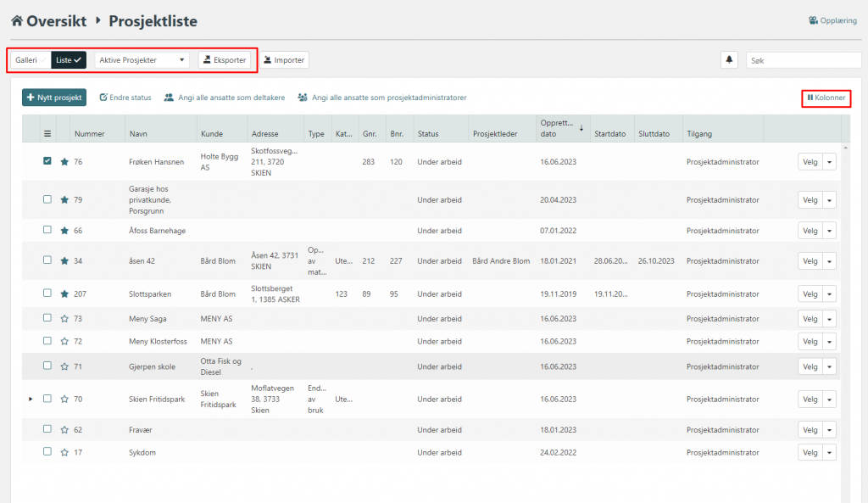The width and height of the screenshot is (868, 503).
Task: Click the home icon beside Oversikt
Action: point(16,20)
